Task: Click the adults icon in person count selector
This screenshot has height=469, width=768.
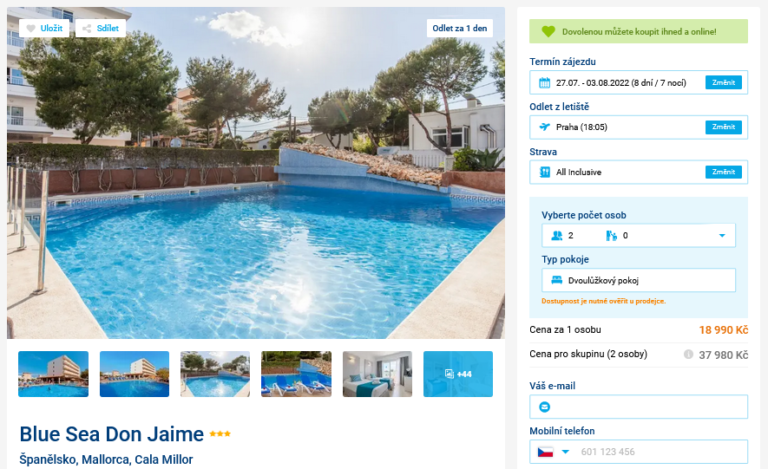Action: (557, 235)
